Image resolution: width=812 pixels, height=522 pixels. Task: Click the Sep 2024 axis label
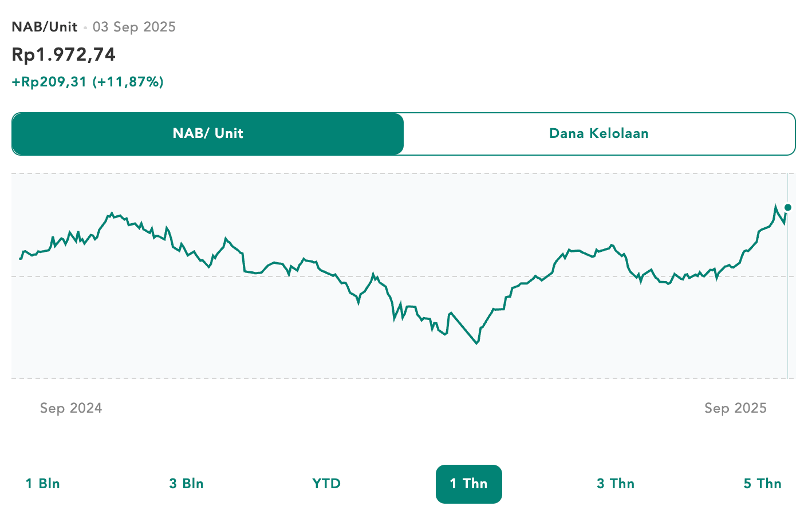[70, 408]
